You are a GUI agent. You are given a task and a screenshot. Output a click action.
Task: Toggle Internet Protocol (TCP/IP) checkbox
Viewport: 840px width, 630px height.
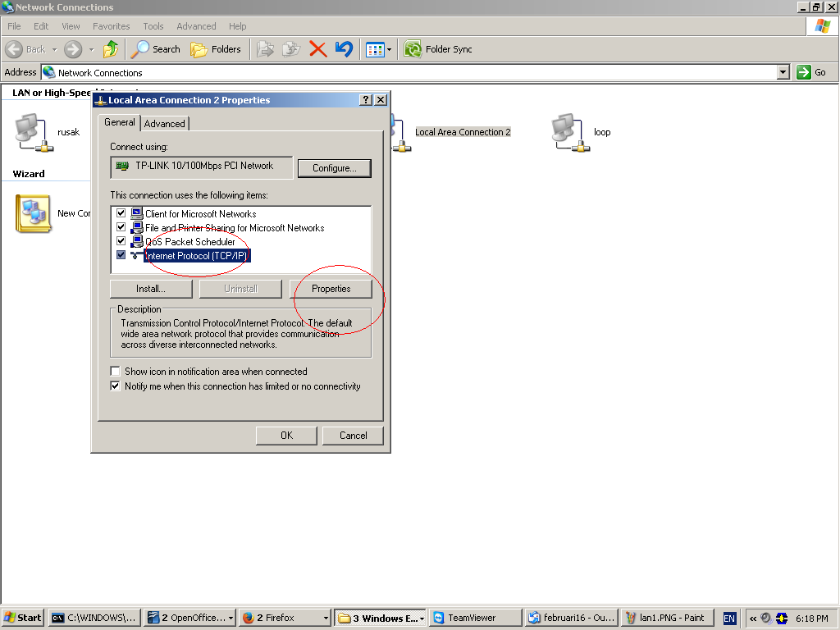121,254
